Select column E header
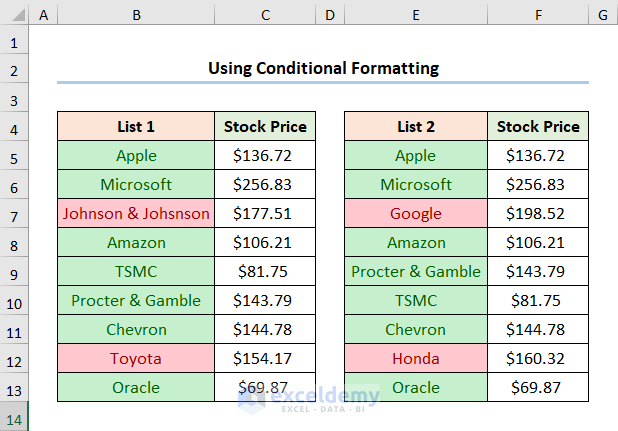Image resolution: width=618 pixels, height=431 pixels. (x=415, y=16)
